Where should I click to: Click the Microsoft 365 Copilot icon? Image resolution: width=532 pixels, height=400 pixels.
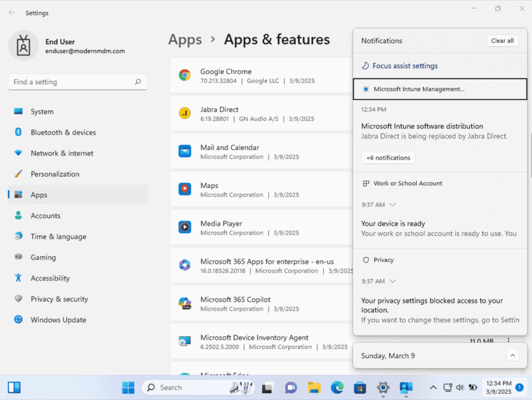pyautogui.click(x=184, y=303)
